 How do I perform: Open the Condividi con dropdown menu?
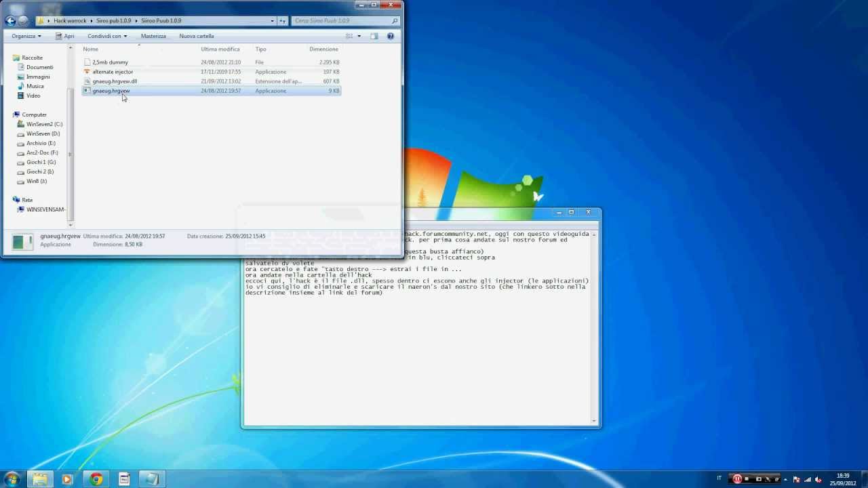click(x=107, y=36)
